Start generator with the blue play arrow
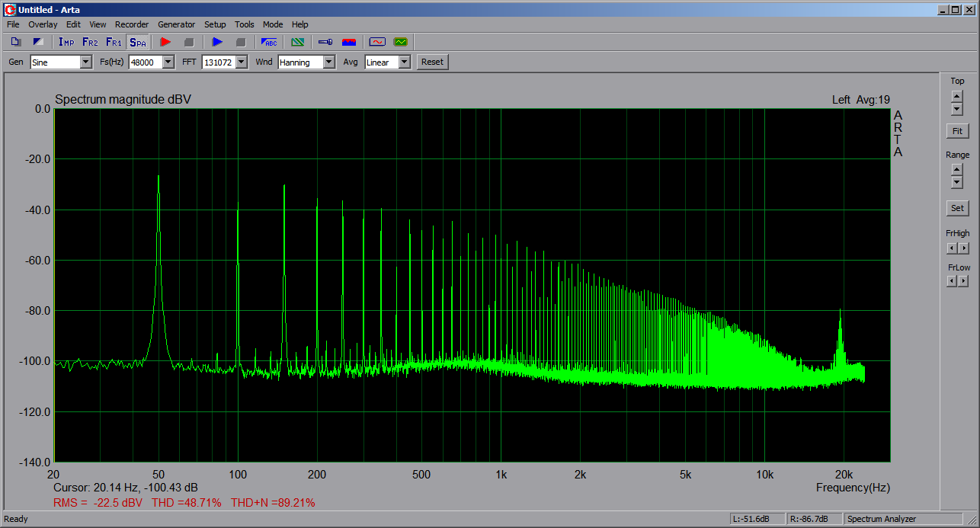Image resolution: width=980 pixels, height=528 pixels. [217, 42]
